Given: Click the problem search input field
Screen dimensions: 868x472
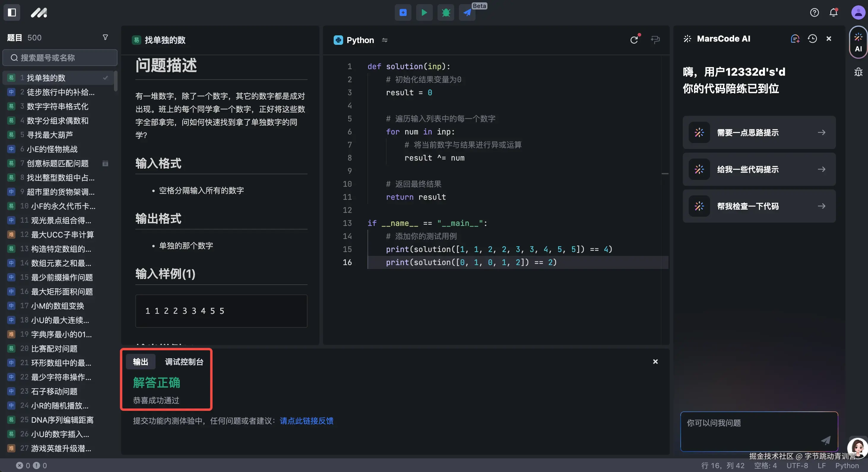Looking at the screenshot, I should tap(60, 58).
